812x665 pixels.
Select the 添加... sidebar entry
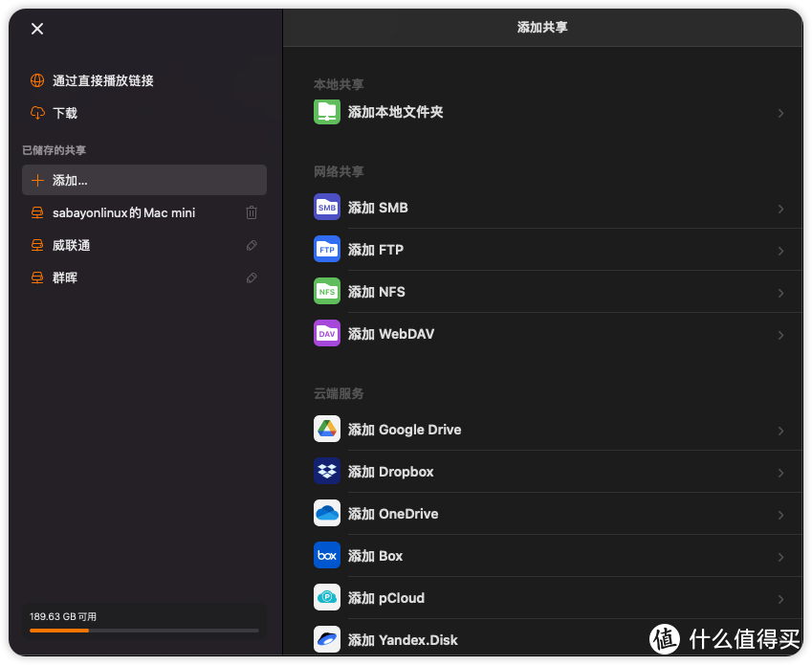(144, 180)
